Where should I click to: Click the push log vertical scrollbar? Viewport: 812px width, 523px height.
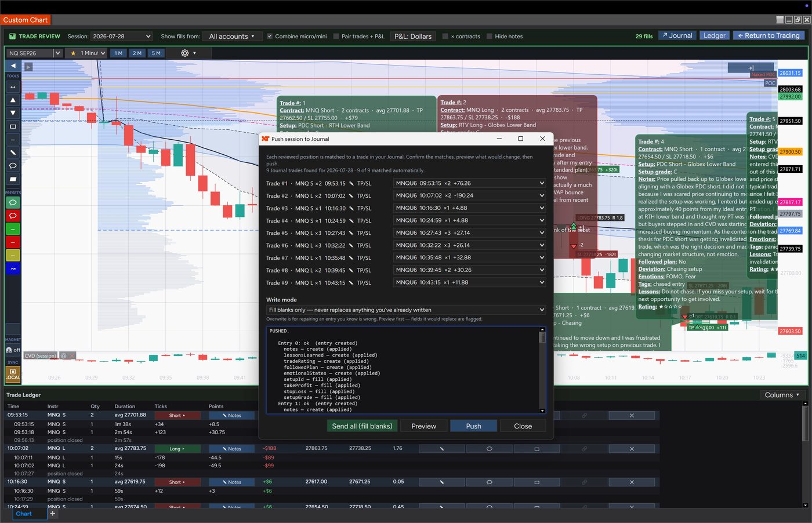point(542,370)
